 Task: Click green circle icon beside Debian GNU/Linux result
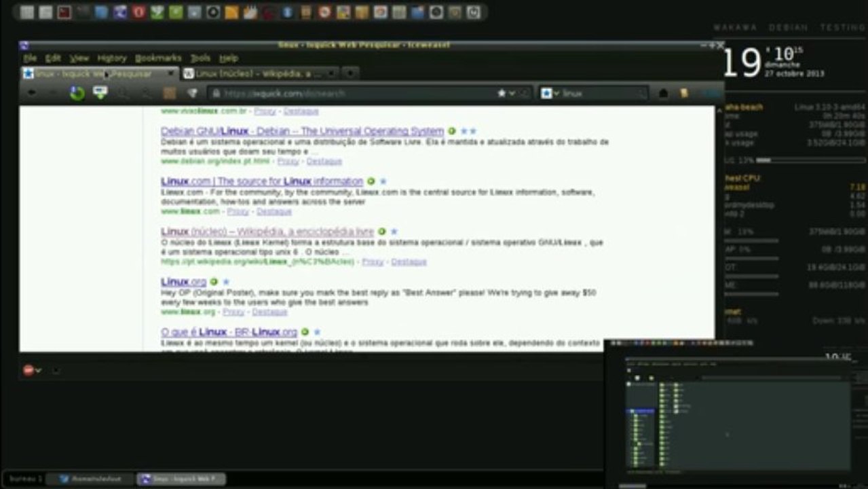pos(451,131)
